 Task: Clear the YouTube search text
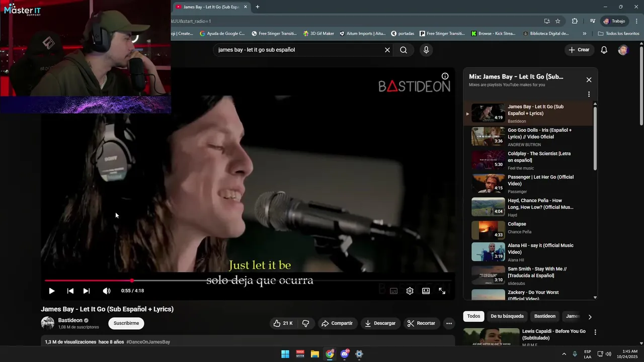(x=387, y=50)
